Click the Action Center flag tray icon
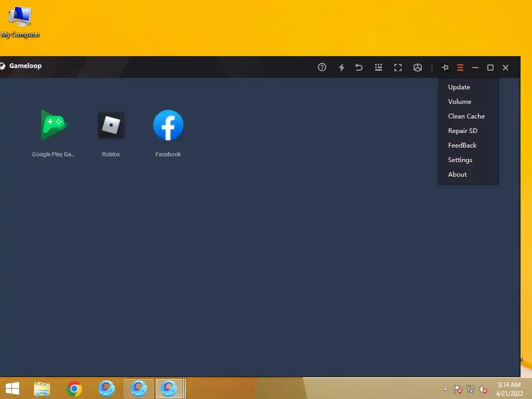532x399 pixels. [458, 389]
